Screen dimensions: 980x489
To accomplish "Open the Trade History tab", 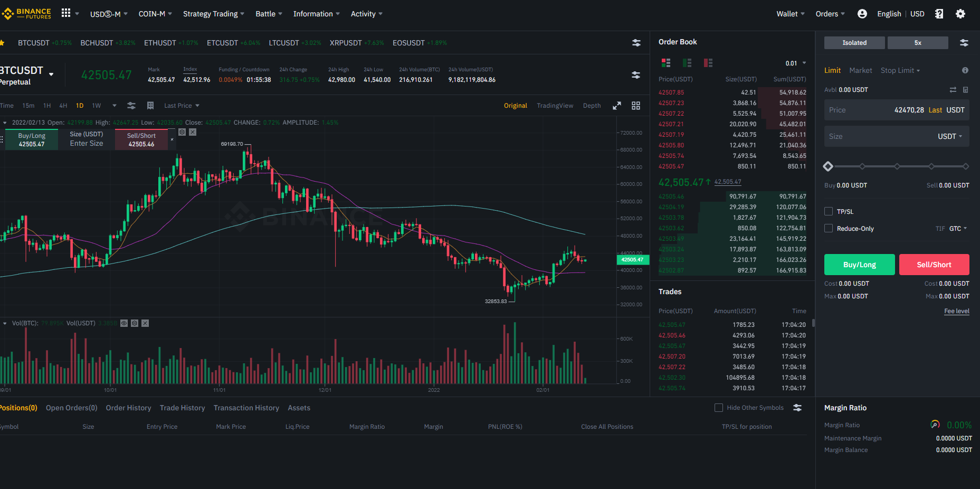I will [x=182, y=408].
